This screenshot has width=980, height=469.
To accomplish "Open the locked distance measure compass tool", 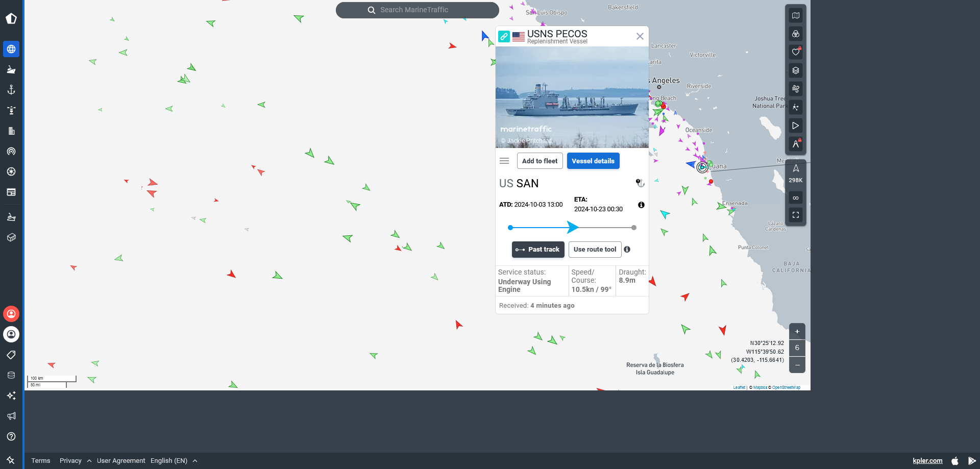I will 796,144.
